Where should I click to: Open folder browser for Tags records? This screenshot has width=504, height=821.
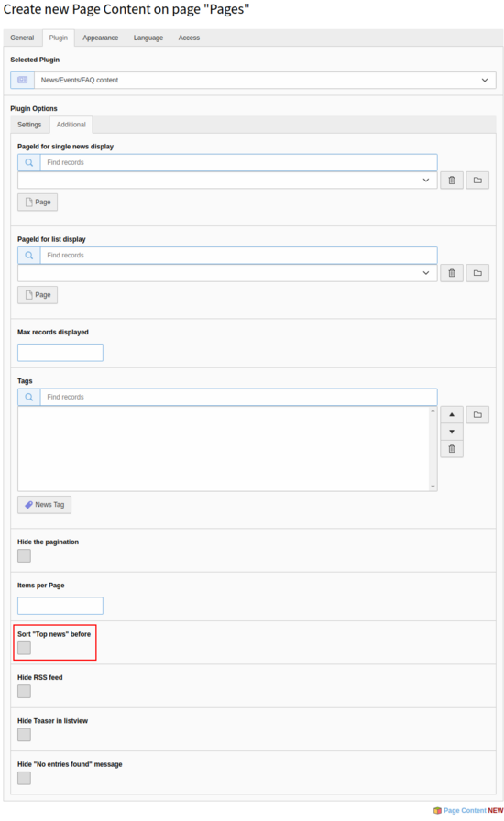coord(477,415)
